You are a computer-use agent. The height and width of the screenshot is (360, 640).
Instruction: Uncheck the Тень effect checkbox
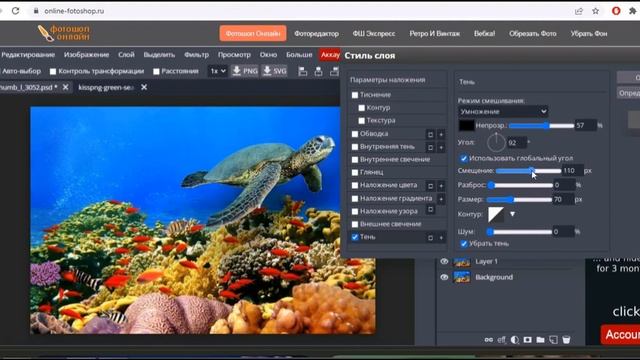point(355,237)
